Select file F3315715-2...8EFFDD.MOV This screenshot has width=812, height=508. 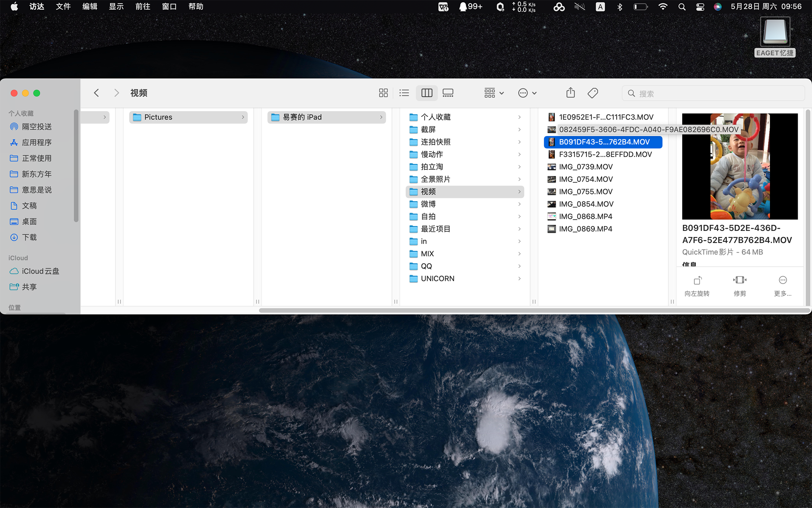(603, 154)
